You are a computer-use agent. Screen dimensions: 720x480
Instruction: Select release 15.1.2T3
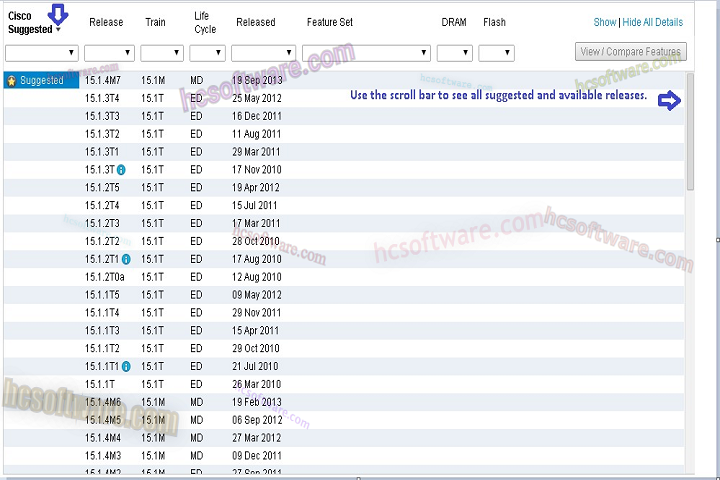coord(102,224)
